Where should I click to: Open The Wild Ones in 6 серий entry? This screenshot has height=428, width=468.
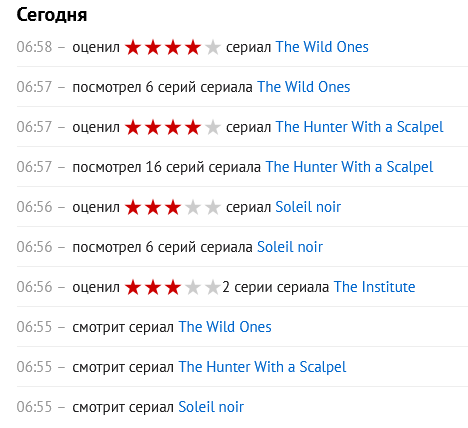(x=304, y=87)
